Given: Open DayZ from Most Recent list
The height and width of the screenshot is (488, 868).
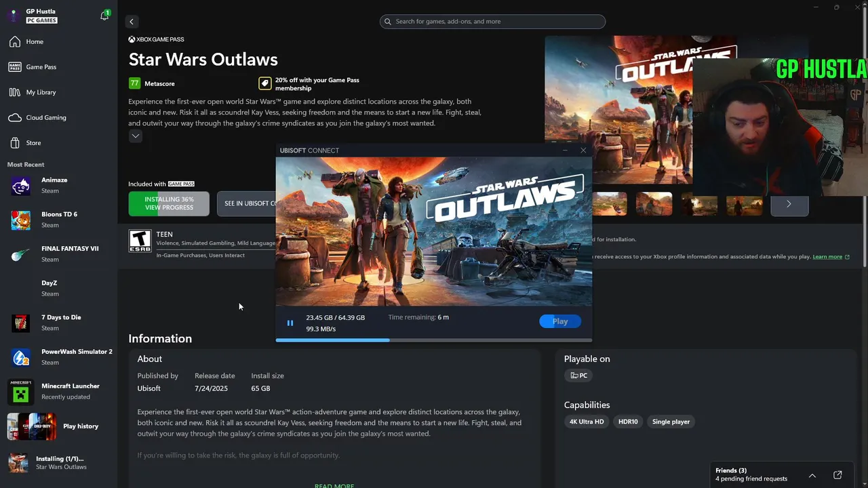Looking at the screenshot, I should tap(58, 288).
